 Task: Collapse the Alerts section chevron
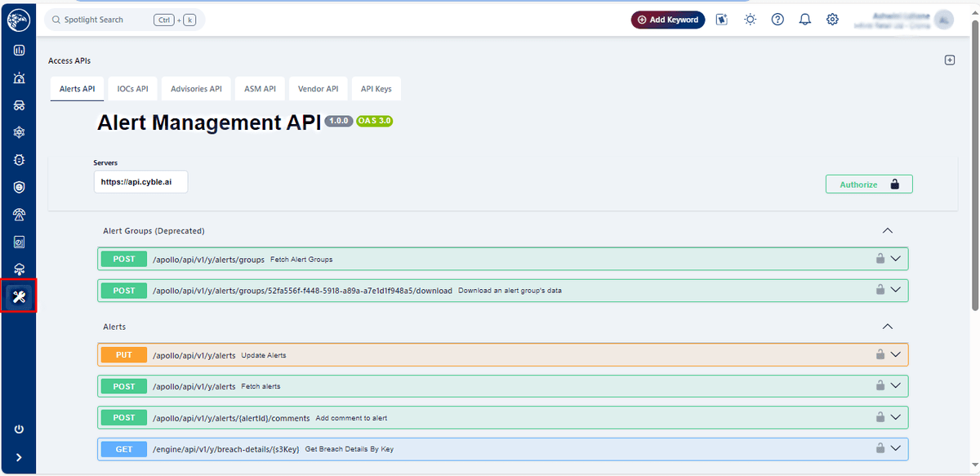coord(889,327)
